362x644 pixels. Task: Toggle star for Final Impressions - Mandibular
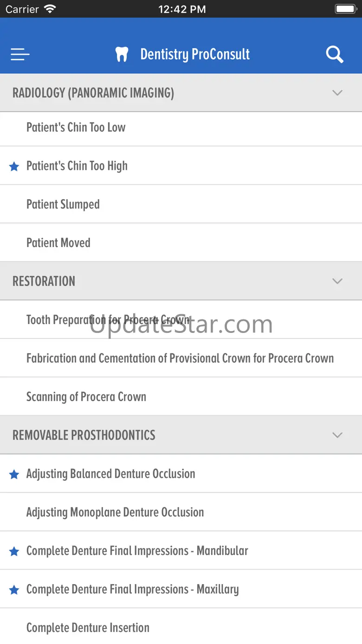click(x=14, y=551)
